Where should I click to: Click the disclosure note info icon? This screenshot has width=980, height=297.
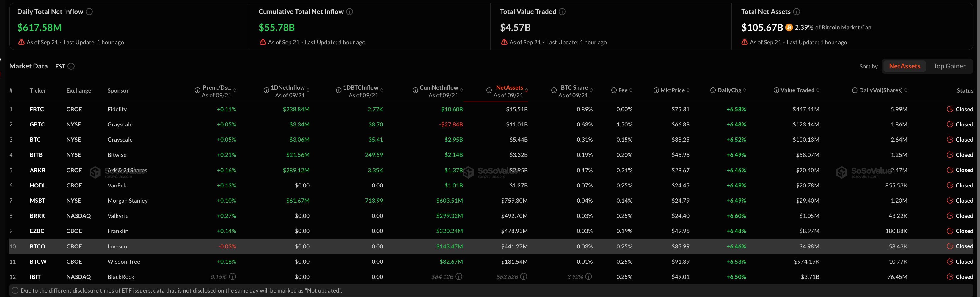(x=15, y=290)
